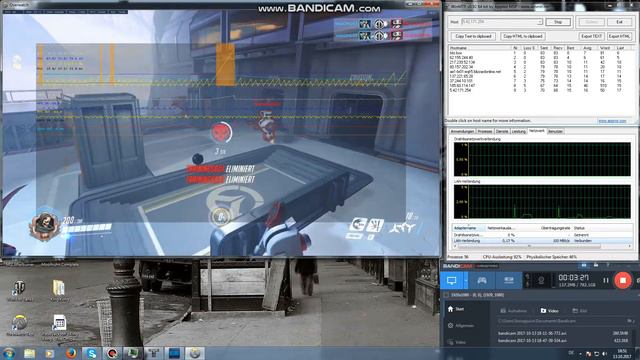Open Host combo box dropdown in WinMTR
The image size is (640, 360).
point(539,22)
